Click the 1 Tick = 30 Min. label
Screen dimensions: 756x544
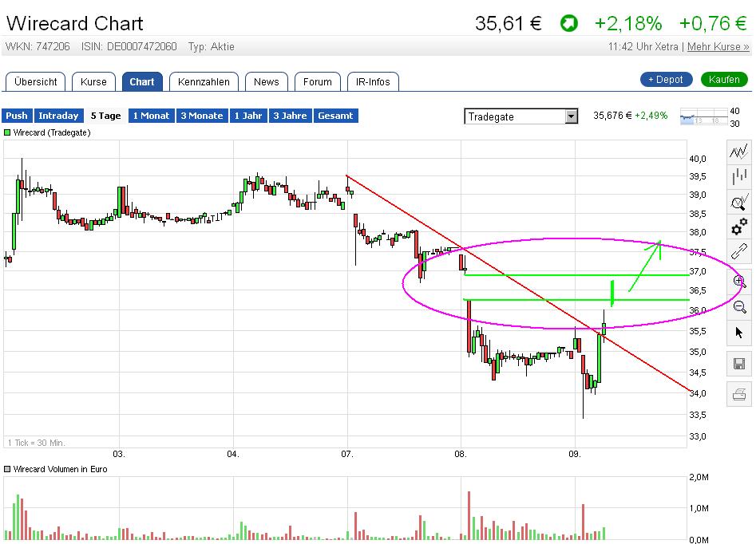tap(37, 443)
